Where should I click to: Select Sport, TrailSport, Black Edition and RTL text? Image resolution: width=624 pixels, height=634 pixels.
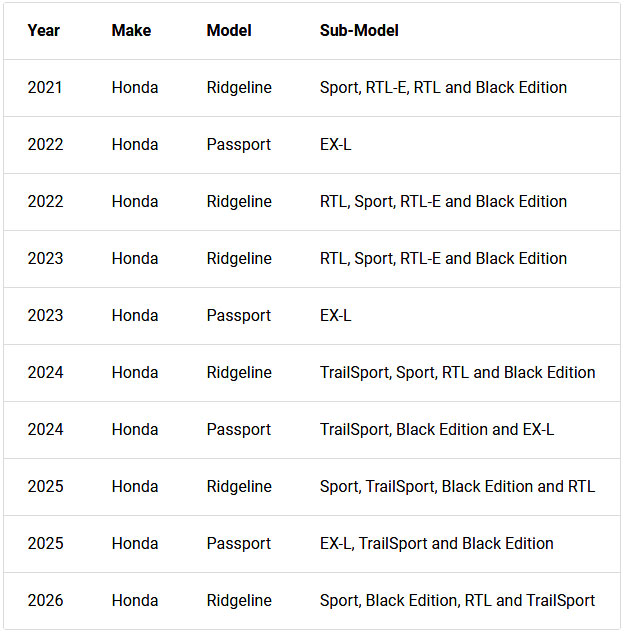coord(457,487)
